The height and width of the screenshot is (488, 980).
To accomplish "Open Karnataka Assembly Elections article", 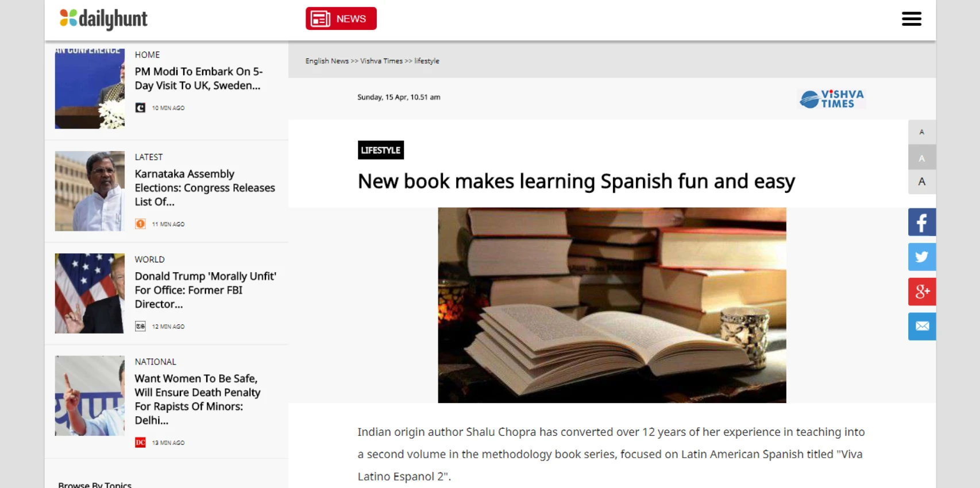I will pyautogui.click(x=205, y=188).
